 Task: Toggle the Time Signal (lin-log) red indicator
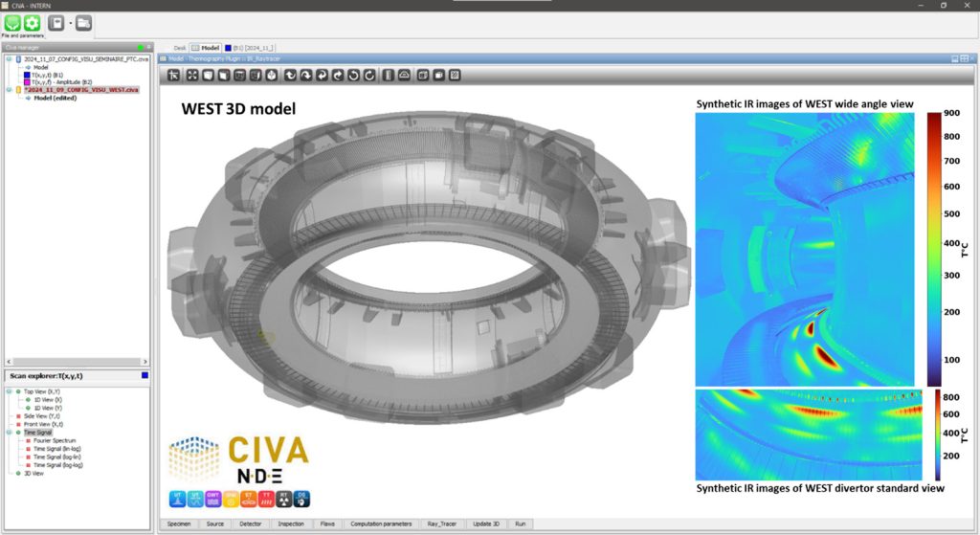[28, 449]
